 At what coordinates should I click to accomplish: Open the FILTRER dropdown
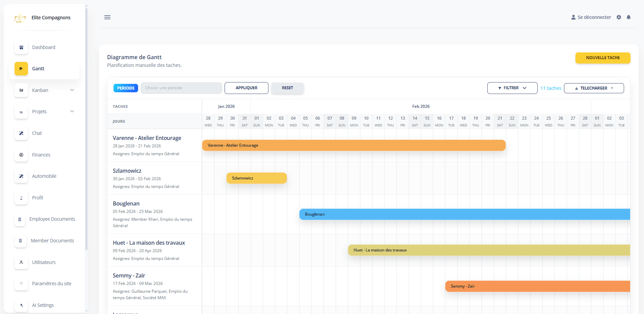(512, 88)
